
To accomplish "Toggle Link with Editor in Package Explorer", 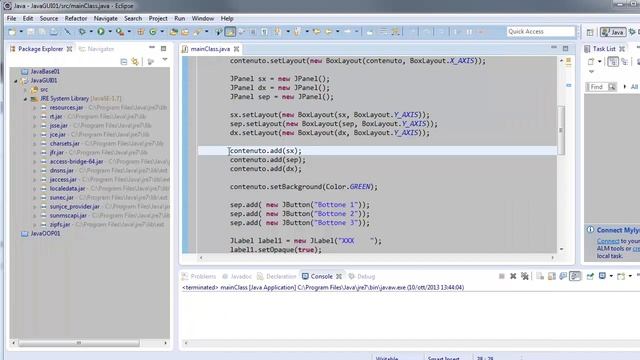I will tap(135, 62).
